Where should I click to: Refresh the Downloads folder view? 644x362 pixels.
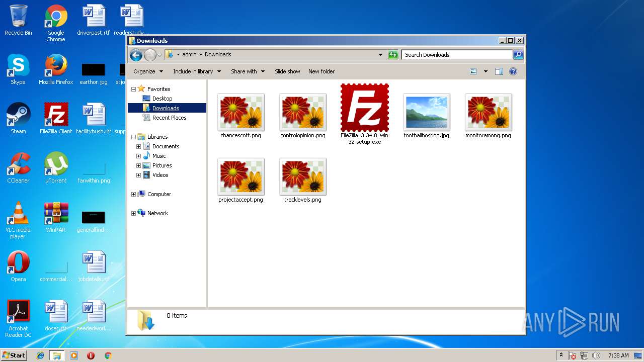[x=393, y=55]
